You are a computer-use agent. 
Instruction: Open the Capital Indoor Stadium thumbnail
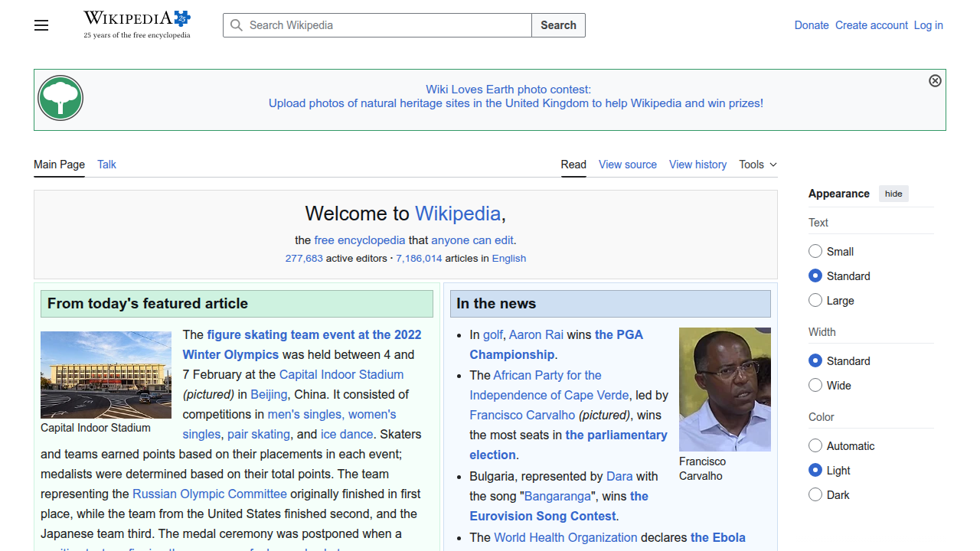(106, 375)
